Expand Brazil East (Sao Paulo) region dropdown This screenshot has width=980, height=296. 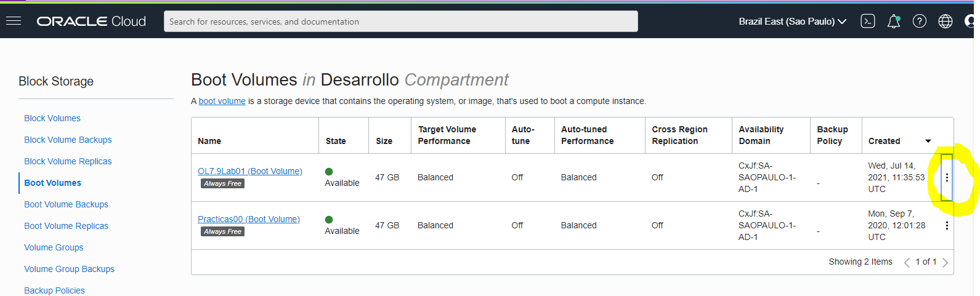[792, 22]
